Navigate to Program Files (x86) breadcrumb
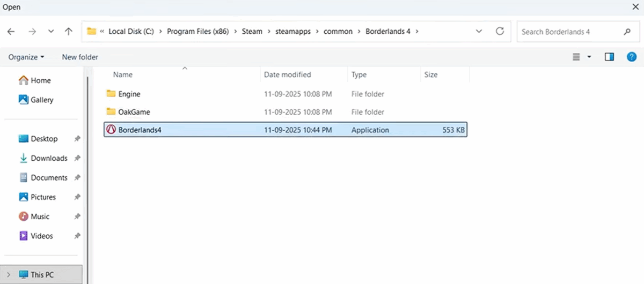The image size is (644, 284). click(x=198, y=32)
